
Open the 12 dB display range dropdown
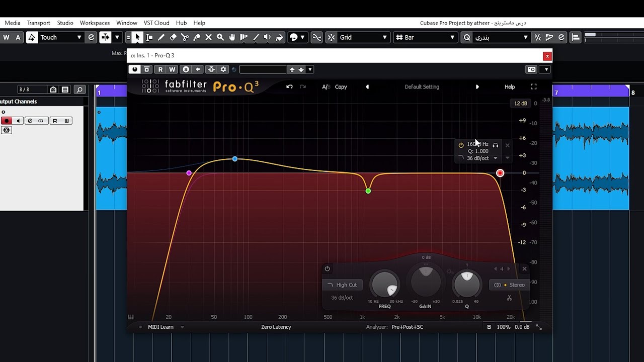[520, 104]
